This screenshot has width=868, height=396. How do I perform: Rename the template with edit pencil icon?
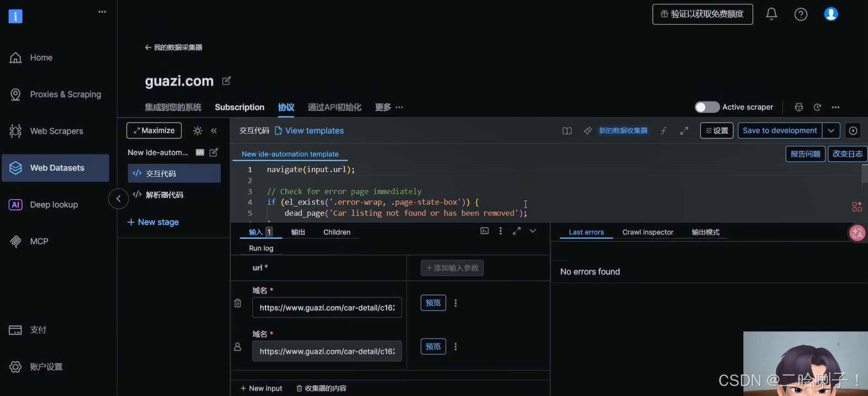tap(214, 152)
